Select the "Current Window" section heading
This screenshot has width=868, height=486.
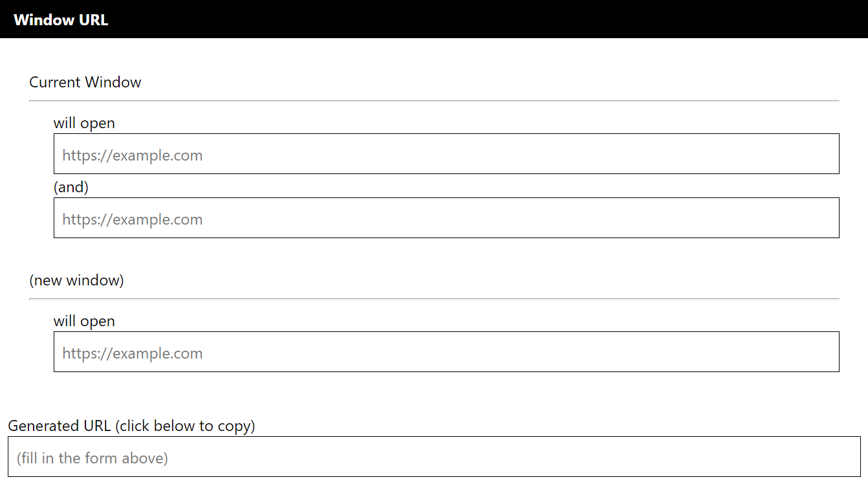pos(85,82)
